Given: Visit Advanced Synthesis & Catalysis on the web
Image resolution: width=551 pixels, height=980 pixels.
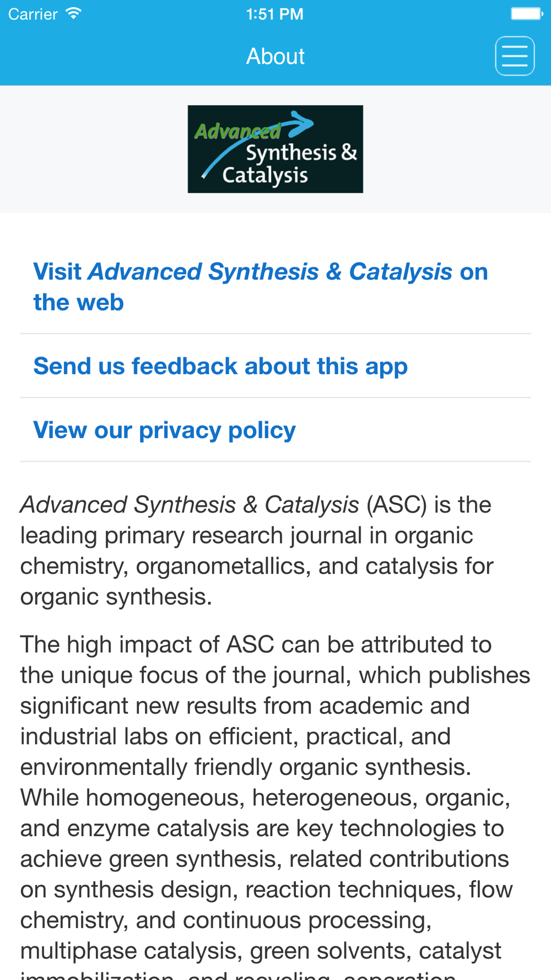Looking at the screenshot, I should tap(261, 287).
